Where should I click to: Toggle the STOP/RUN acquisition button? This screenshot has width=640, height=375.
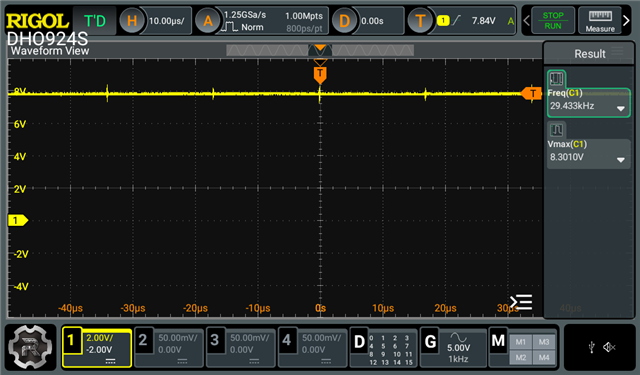pyautogui.click(x=553, y=20)
